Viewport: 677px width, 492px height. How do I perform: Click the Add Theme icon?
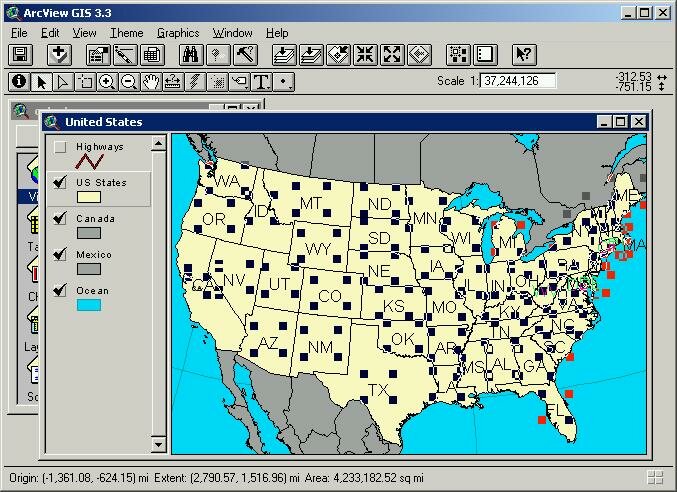point(59,55)
